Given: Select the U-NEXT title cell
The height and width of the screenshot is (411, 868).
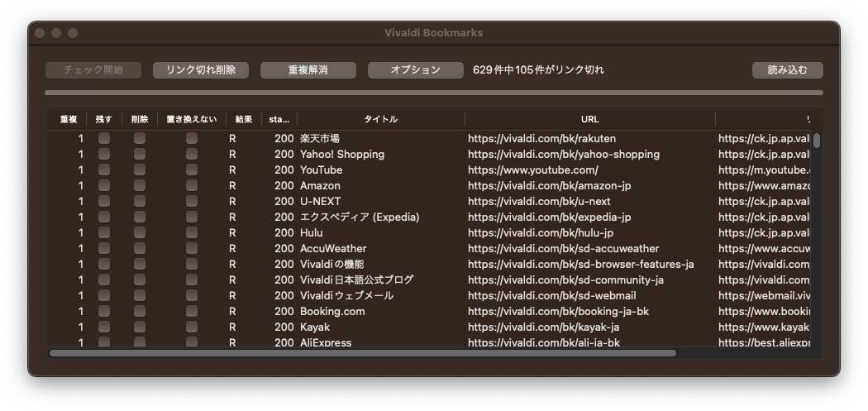Looking at the screenshot, I should pos(321,201).
